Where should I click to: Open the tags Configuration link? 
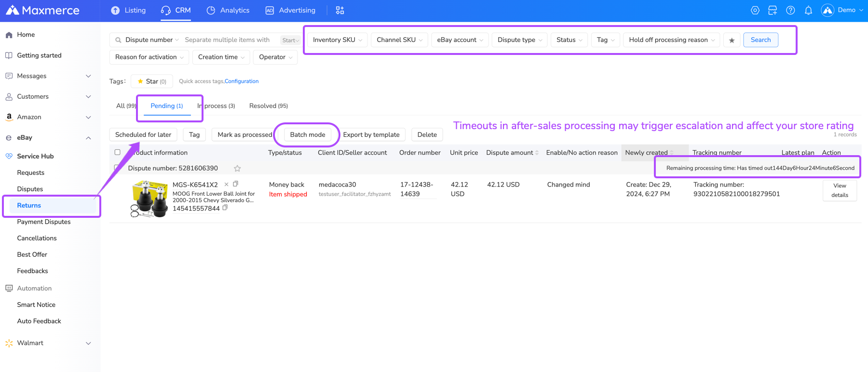242,81
